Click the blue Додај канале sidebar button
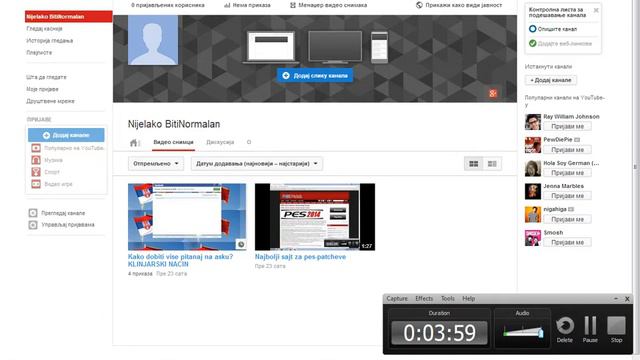 click(x=66, y=135)
